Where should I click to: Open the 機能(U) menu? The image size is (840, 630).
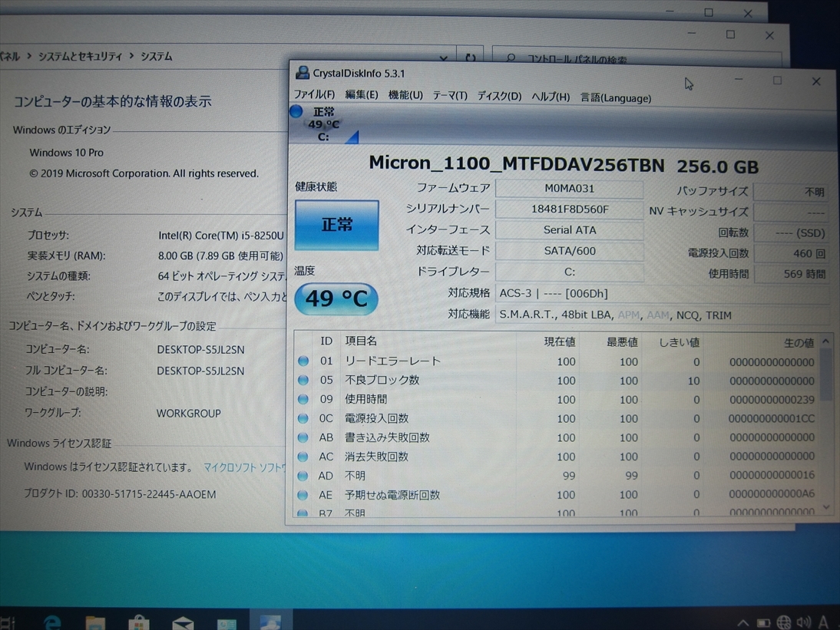pos(405,95)
